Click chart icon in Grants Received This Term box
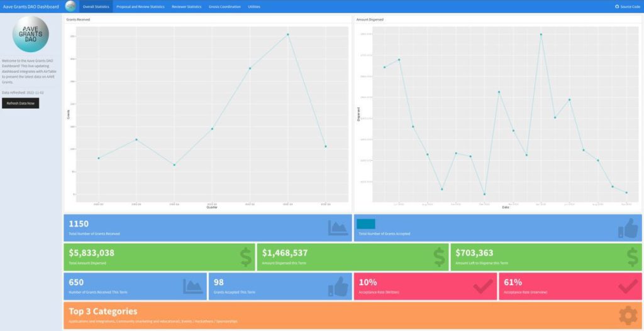644x331 pixels. pos(193,286)
